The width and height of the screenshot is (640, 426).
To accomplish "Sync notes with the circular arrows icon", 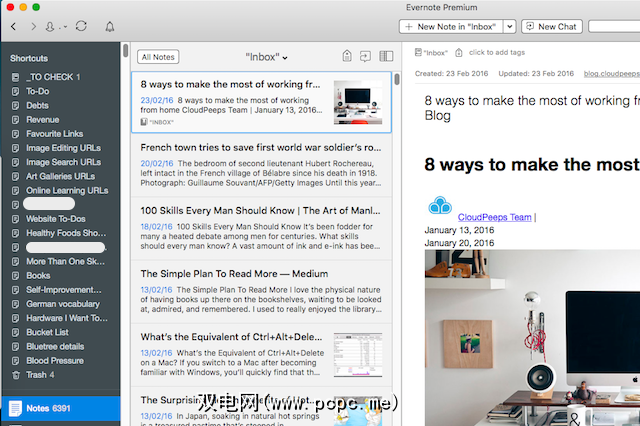I will click(81, 26).
